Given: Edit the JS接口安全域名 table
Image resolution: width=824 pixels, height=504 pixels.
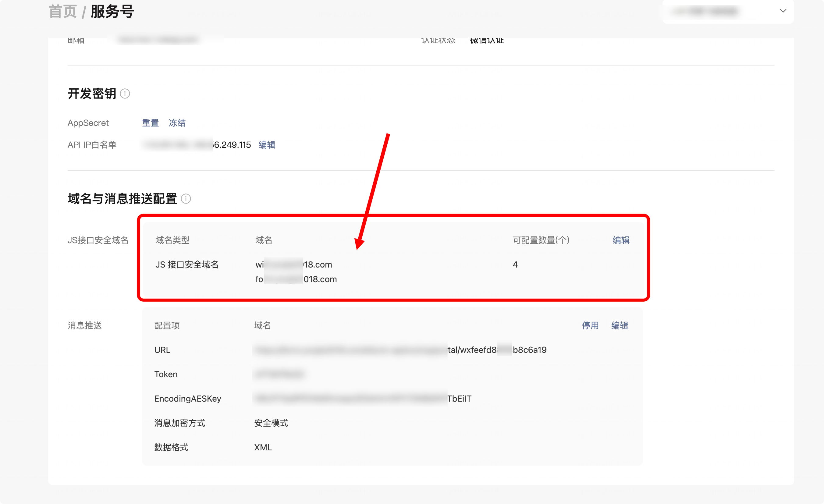Looking at the screenshot, I should (x=621, y=240).
